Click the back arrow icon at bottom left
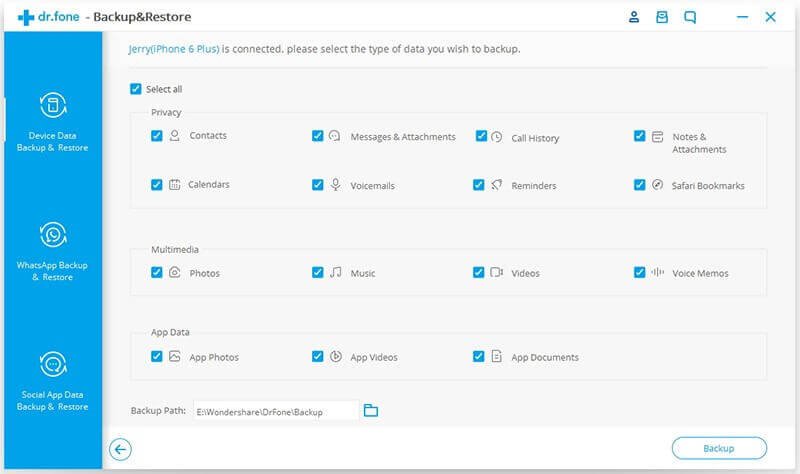 click(121, 449)
